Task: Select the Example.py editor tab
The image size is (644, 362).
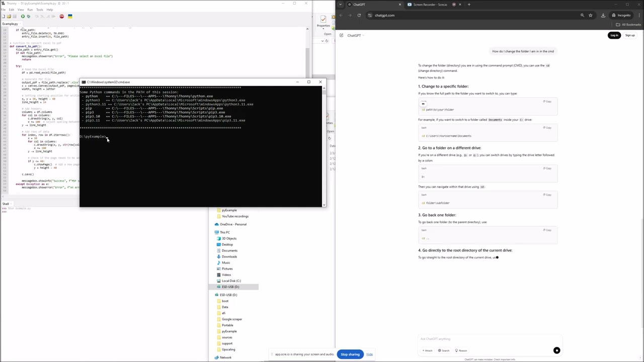Action: 10,24
